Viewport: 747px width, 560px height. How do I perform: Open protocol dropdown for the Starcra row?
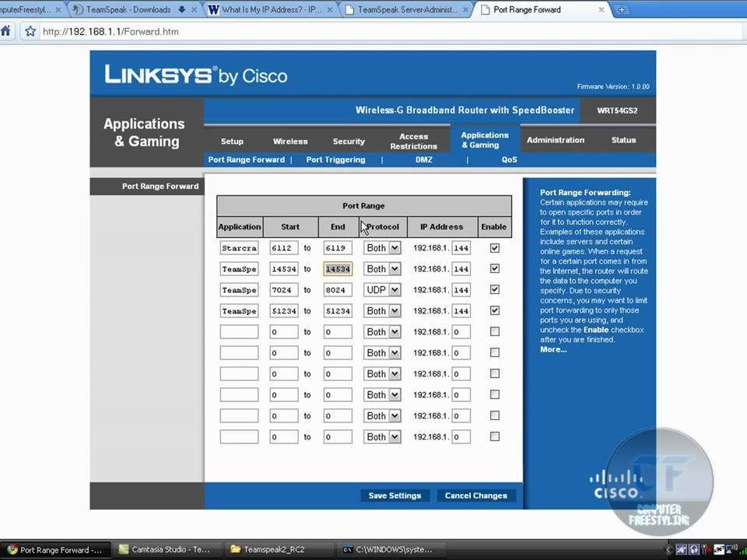point(382,247)
